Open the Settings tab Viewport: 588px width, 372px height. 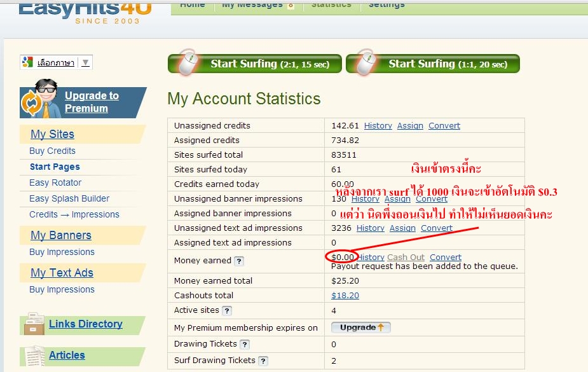pyautogui.click(x=386, y=5)
